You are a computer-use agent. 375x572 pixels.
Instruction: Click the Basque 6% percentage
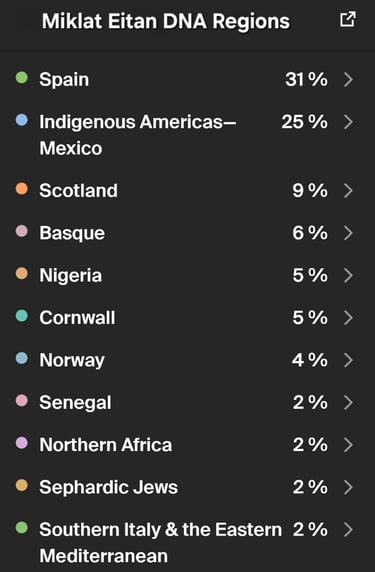tap(310, 233)
